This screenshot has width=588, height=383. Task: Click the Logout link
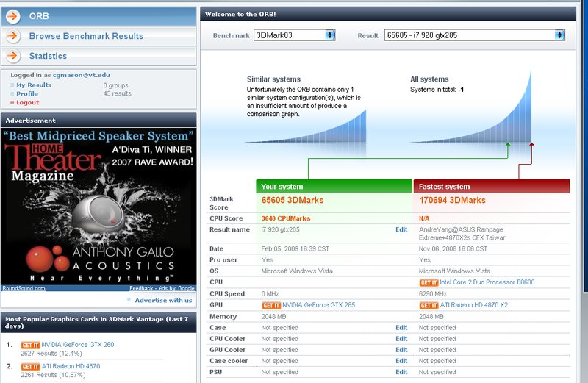pos(27,102)
